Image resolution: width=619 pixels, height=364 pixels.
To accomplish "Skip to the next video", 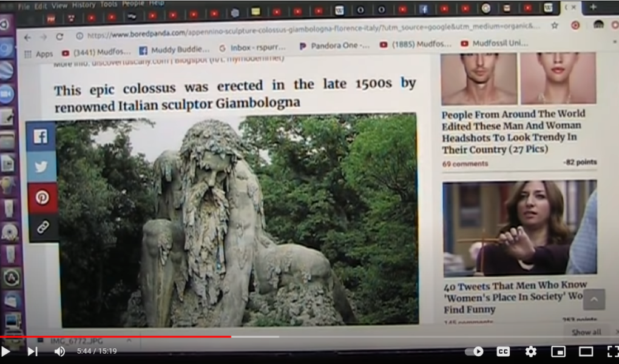I will (x=33, y=351).
